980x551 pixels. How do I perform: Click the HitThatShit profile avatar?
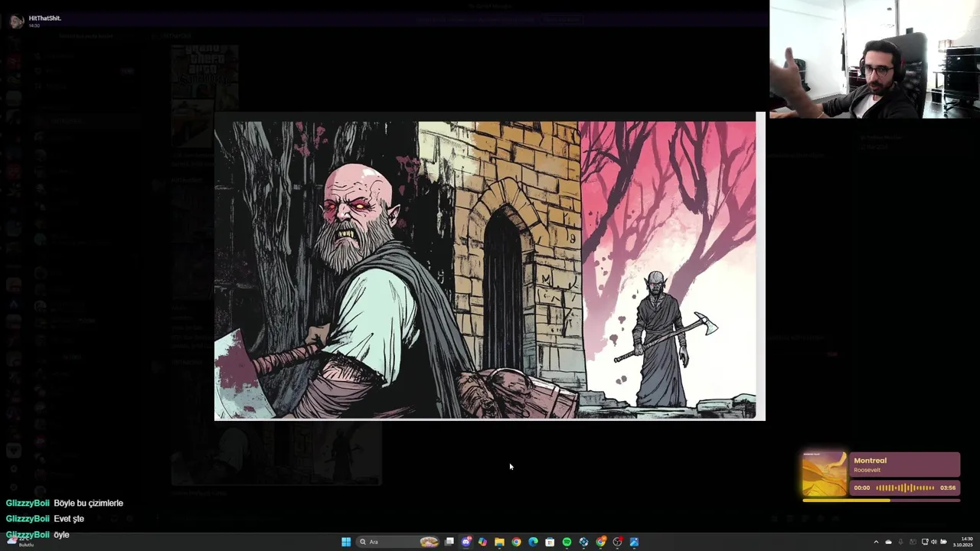coord(16,21)
